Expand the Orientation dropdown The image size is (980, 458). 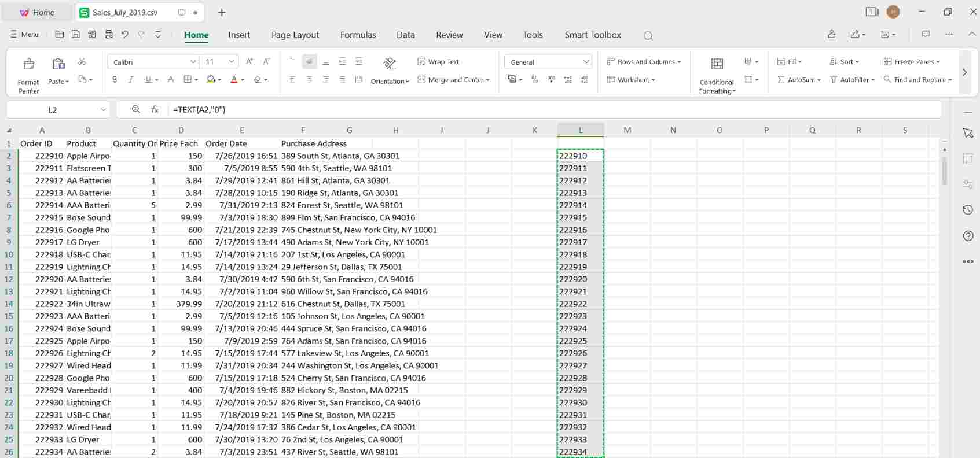click(x=390, y=82)
